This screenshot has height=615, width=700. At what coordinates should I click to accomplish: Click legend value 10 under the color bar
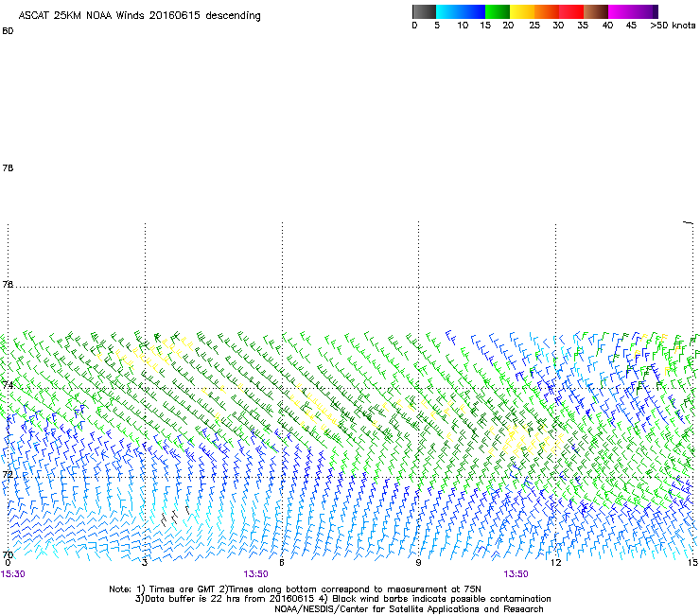tap(463, 26)
